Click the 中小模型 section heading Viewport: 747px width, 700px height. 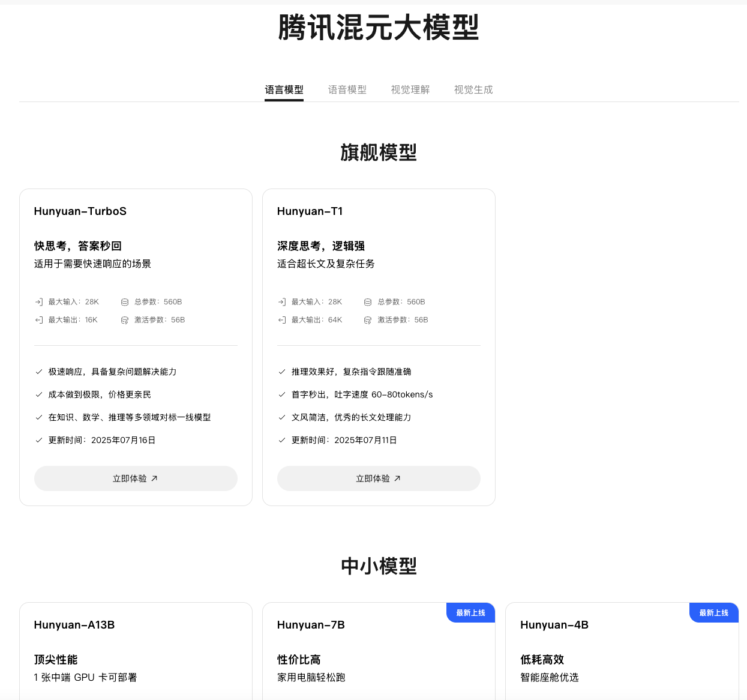click(x=379, y=566)
